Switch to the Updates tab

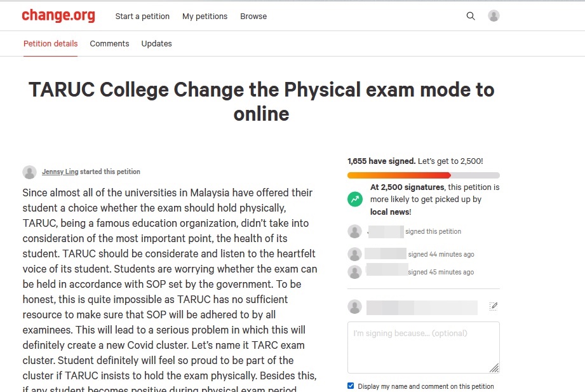pos(156,43)
